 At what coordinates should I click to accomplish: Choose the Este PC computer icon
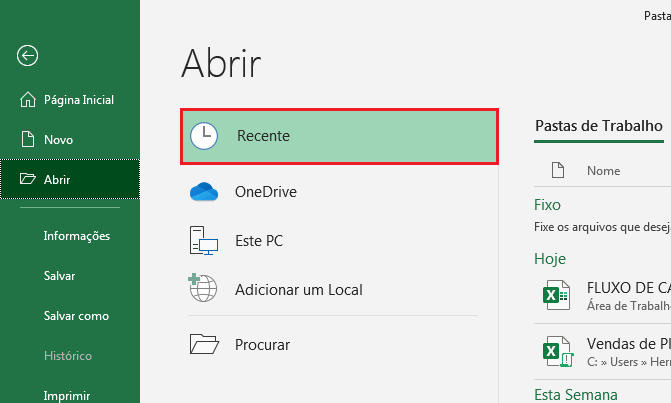pos(204,241)
